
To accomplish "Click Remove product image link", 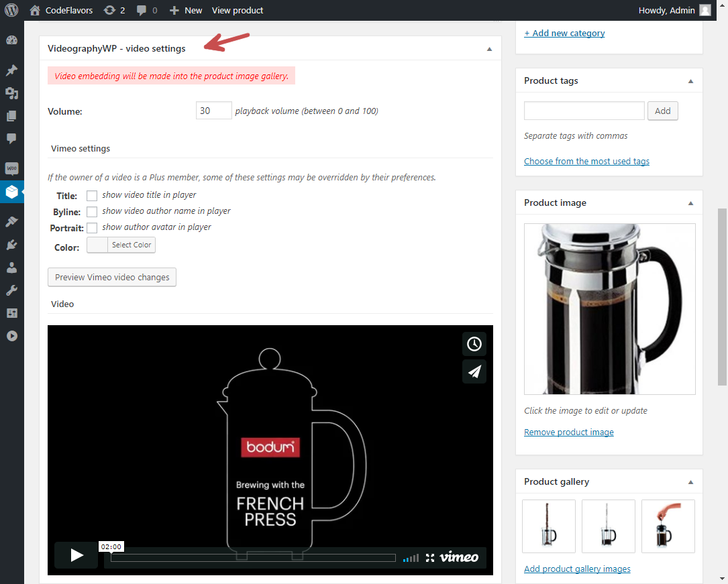I will 569,432.
